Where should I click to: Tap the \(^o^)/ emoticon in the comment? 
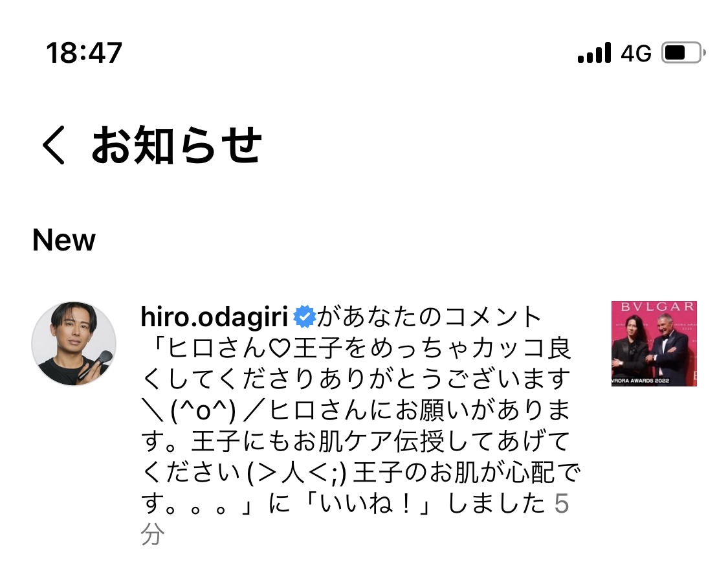(x=203, y=410)
